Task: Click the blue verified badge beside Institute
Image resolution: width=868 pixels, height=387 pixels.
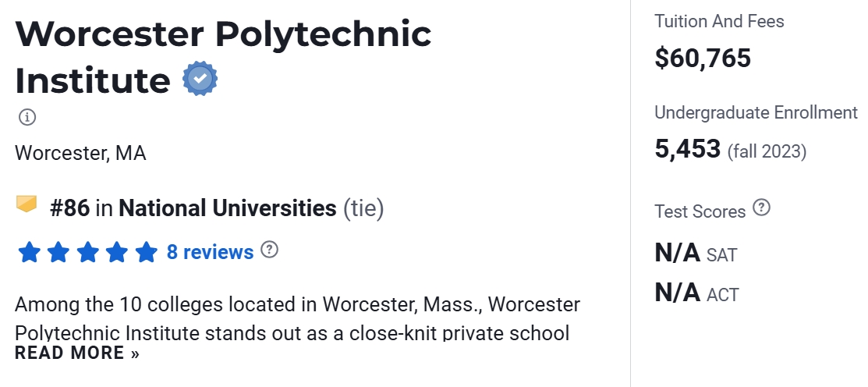Action: point(200,79)
